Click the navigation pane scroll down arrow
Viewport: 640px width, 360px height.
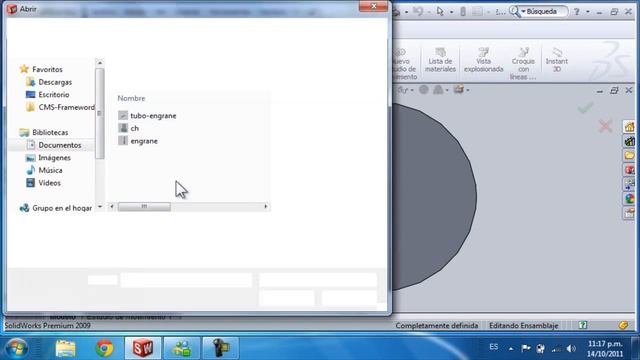point(100,207)
